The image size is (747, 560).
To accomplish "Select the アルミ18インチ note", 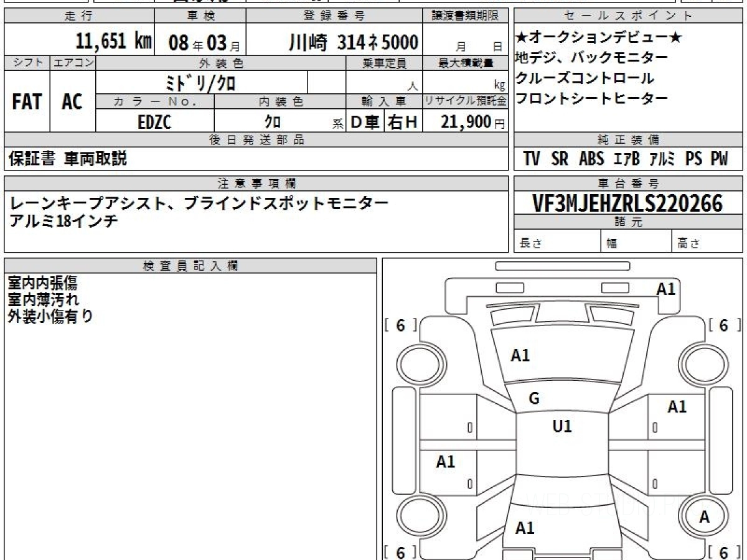I will click(x=63, y=221).
